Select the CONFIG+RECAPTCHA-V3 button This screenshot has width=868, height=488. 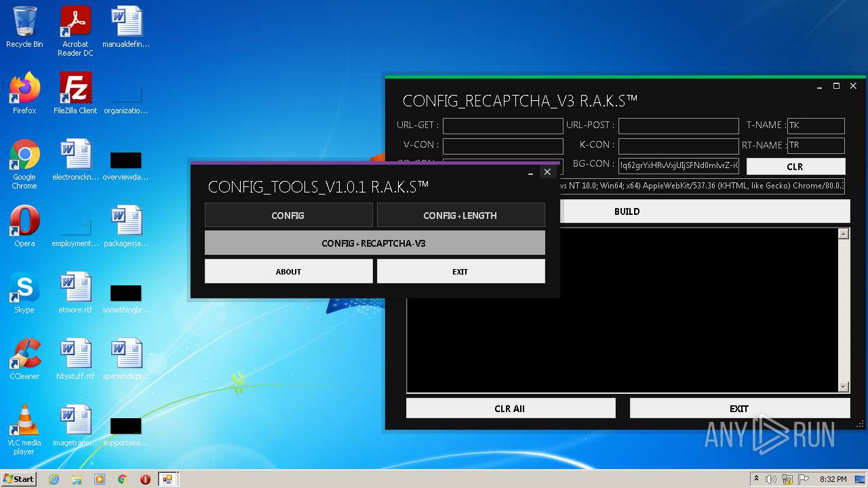(374, 243)
